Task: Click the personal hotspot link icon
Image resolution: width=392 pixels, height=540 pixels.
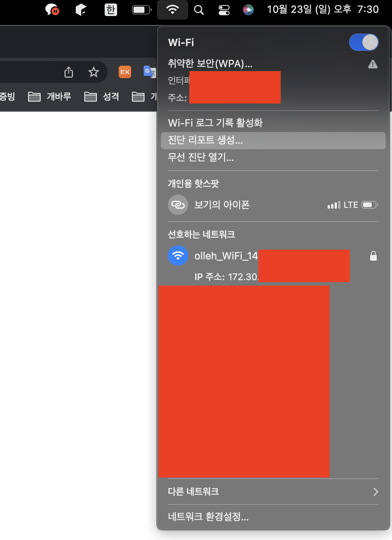Action: tap(178, 205)
